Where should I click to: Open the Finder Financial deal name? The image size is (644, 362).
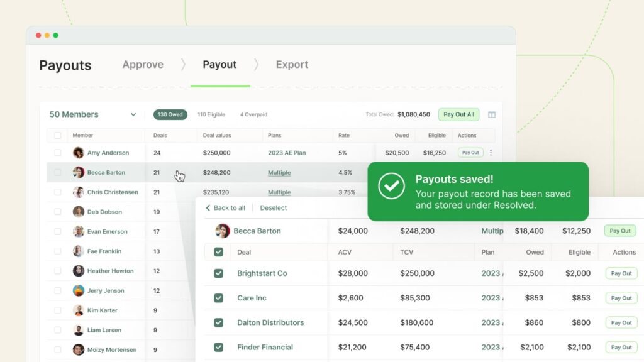(x=265, y=347)
